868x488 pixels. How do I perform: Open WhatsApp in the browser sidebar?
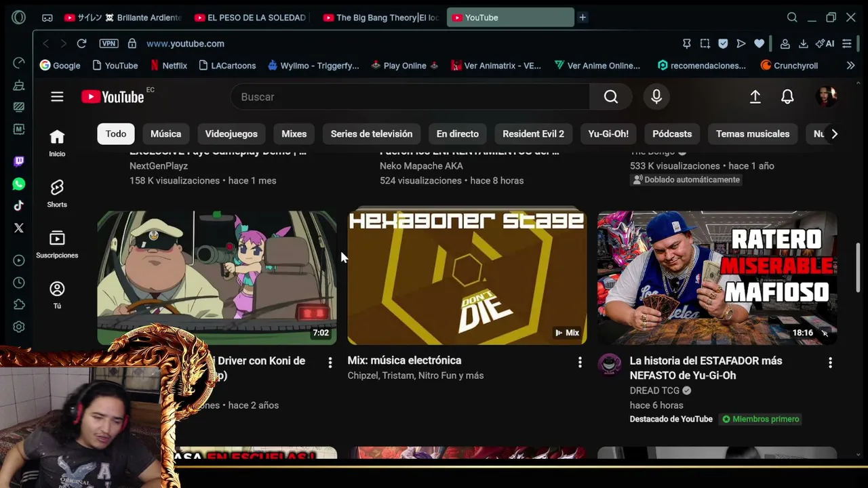[19, 184]
